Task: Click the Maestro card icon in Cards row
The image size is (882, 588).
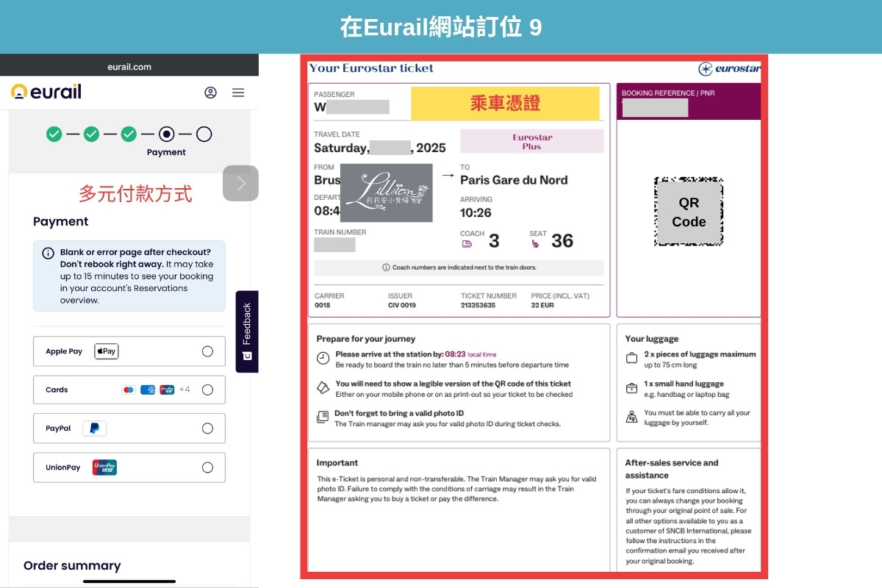Action: point(129,390)
